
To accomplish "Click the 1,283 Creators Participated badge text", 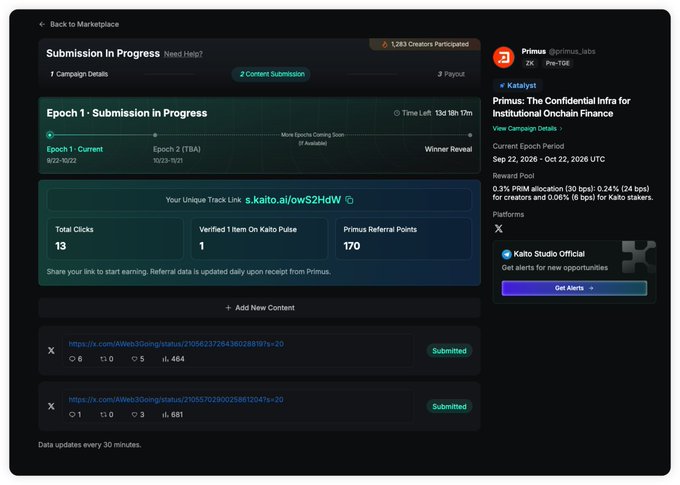I will [429, 44].
